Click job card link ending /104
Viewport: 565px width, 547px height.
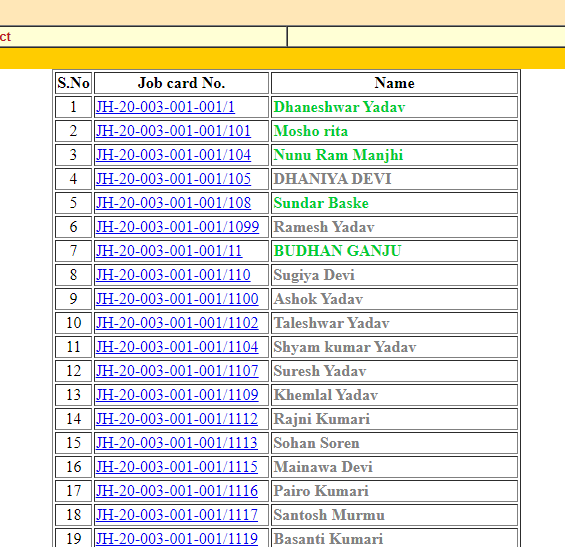(173, 155)
